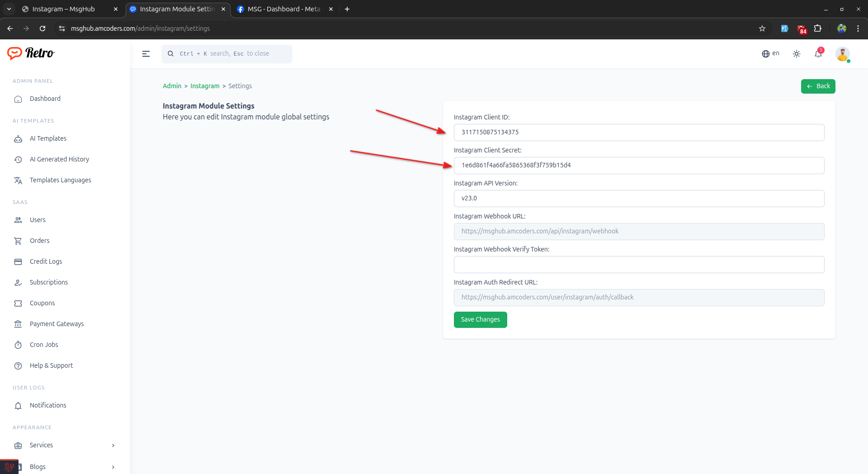Screen dimensions: 868x474
Task: Click the Save Changes button
Action: pyautogui.click(x=480, y=319)
